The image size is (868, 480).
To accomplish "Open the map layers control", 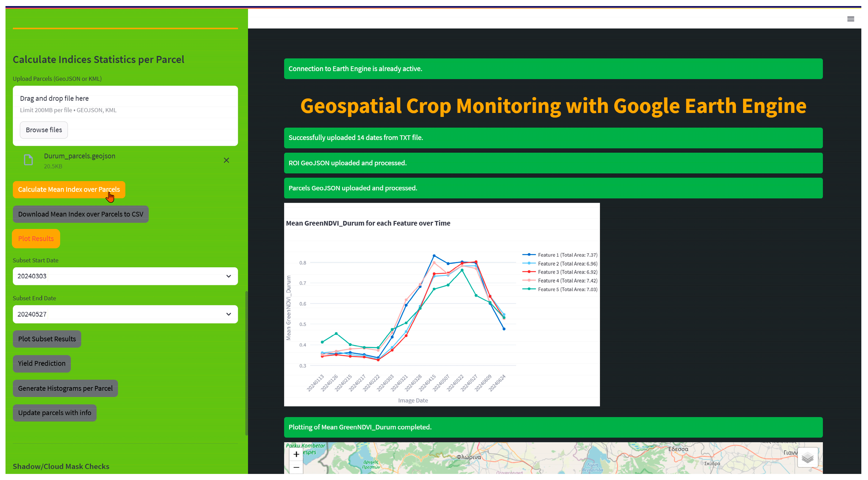I will tap(808, 457).
